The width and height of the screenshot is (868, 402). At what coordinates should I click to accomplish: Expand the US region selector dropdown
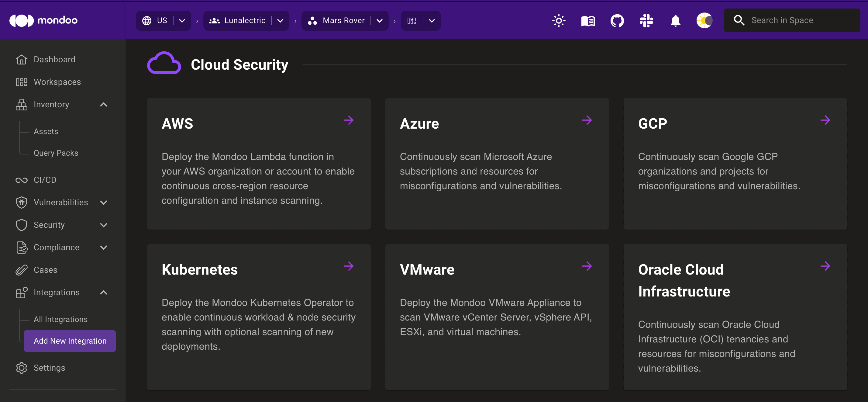(181, 20)
